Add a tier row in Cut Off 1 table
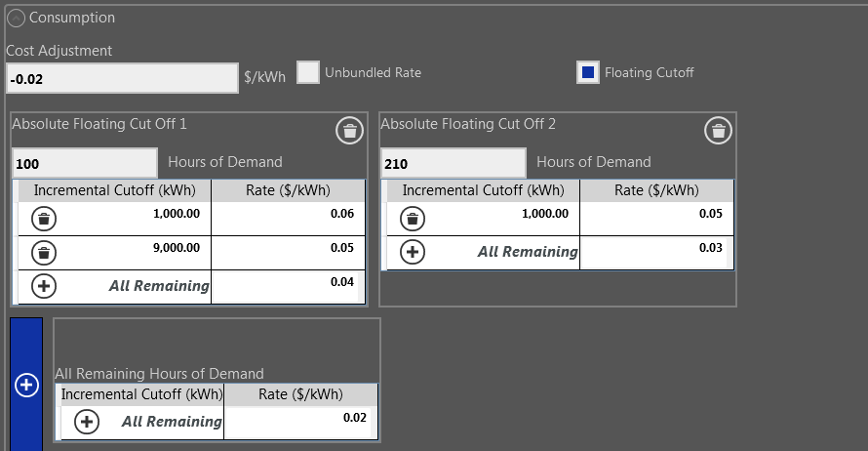 tap(44, 286)
